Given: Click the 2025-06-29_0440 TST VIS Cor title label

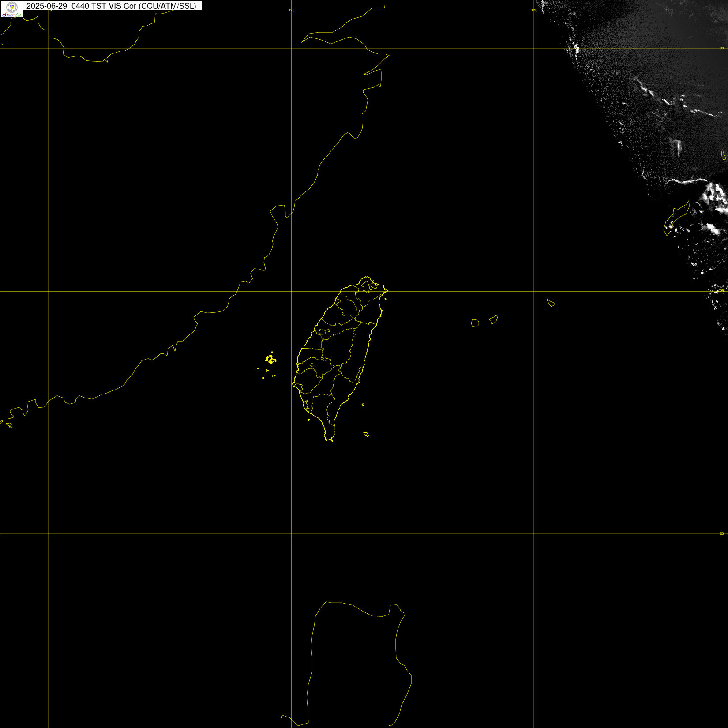Looking at the screenshot, I should pos(113,6).
